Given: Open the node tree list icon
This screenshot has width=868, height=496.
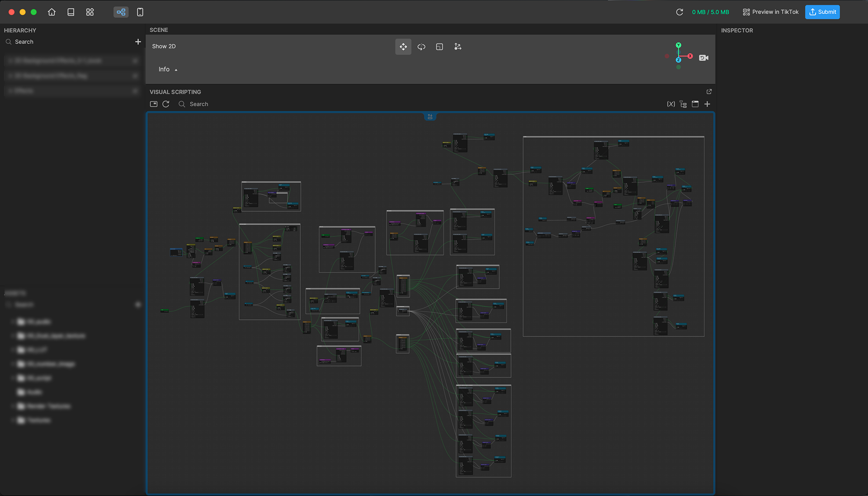Looking at the screenshot, I should tap(683, 104).
